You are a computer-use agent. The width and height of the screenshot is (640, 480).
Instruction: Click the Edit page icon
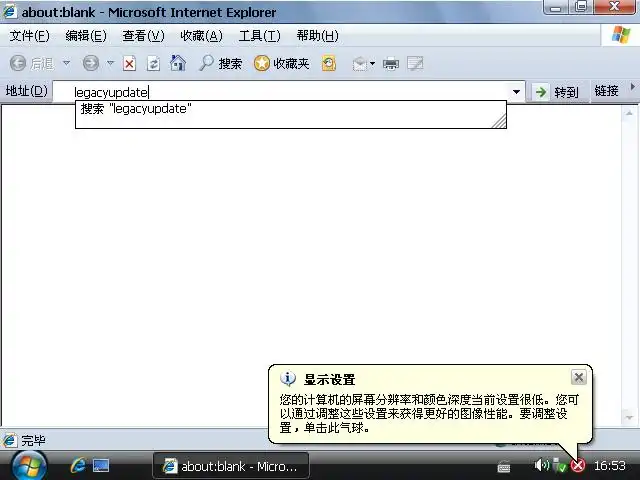click(415, 64)
